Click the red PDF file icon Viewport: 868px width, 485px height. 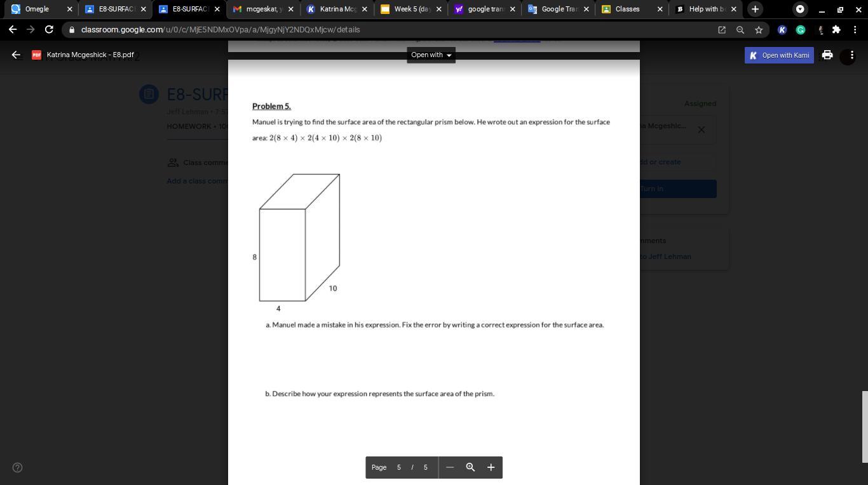click(x=36, y=55)
